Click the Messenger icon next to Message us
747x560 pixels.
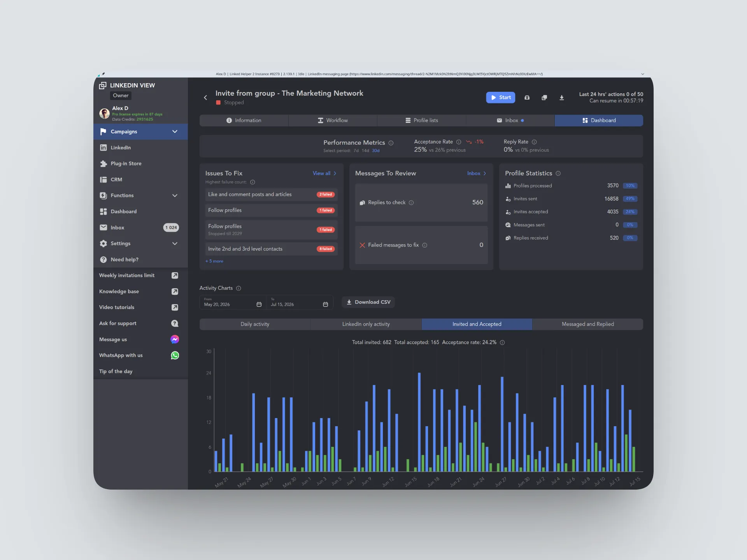tap(175, 339)
